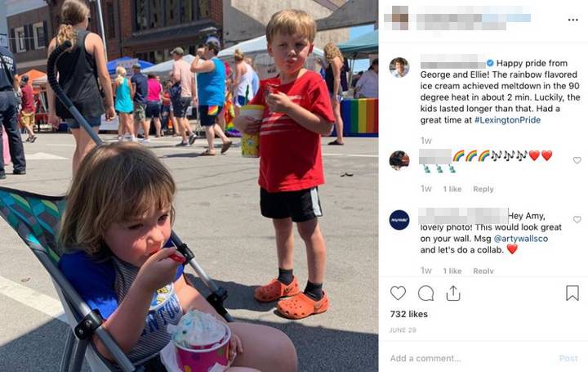The image size is (588, 372).
Task: View '1 like' on emoji comment
Action: coord(452,189)
